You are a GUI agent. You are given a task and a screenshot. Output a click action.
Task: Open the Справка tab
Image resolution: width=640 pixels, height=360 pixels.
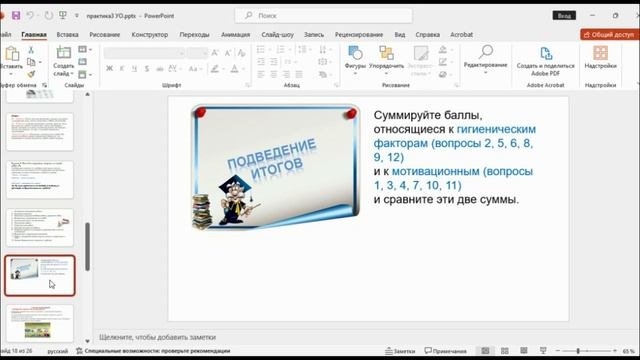[x=427, y=35]
